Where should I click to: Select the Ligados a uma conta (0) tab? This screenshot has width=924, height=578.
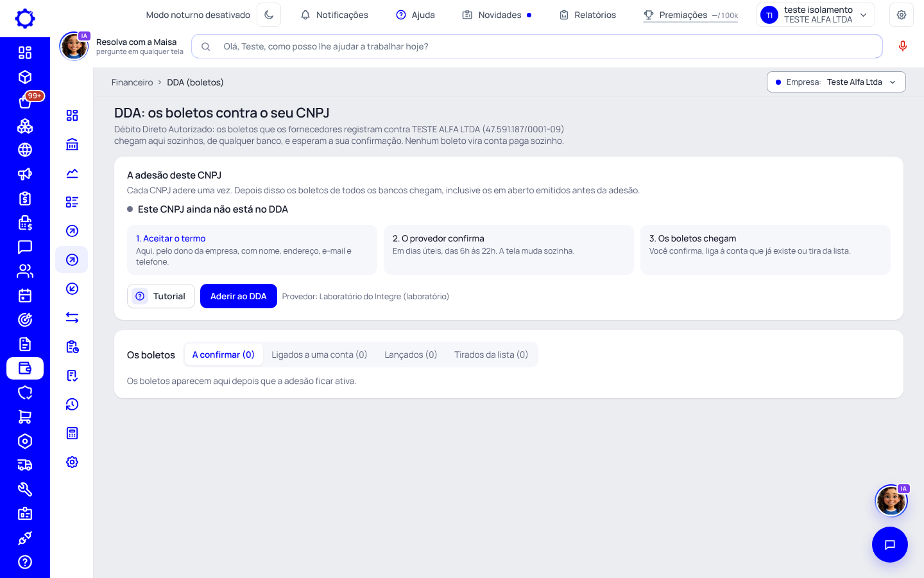pos(320,355)
